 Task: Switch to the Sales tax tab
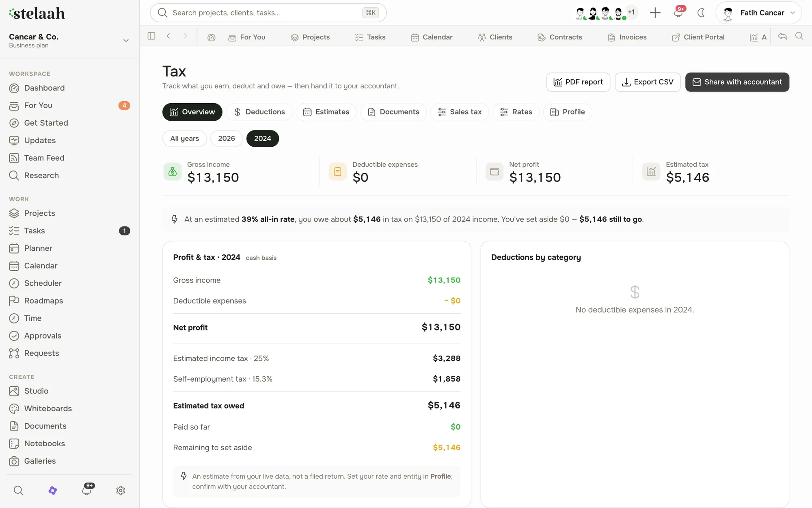[460, 112]
